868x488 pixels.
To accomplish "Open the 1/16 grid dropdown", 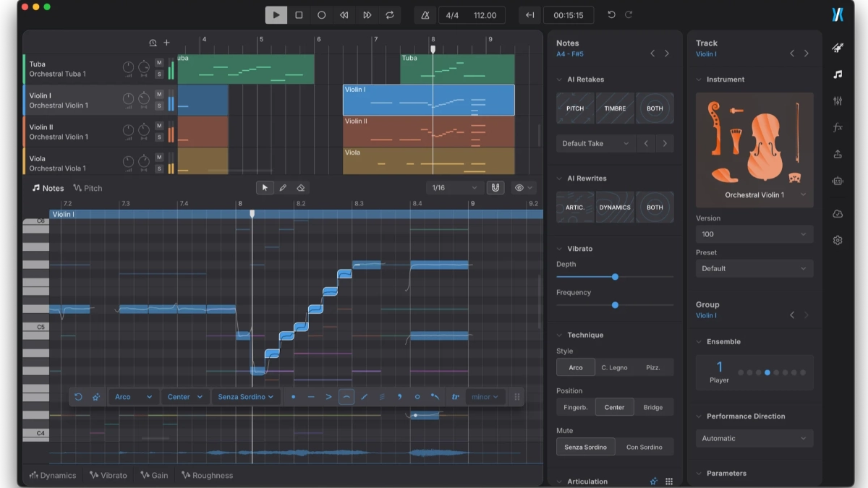I will (454, 188).
